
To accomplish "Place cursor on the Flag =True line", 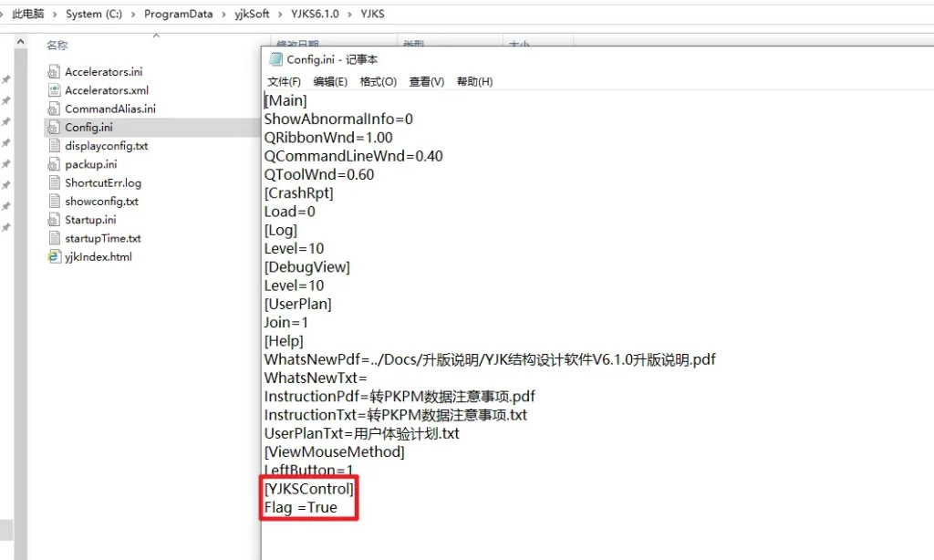I will coord(301,507).
